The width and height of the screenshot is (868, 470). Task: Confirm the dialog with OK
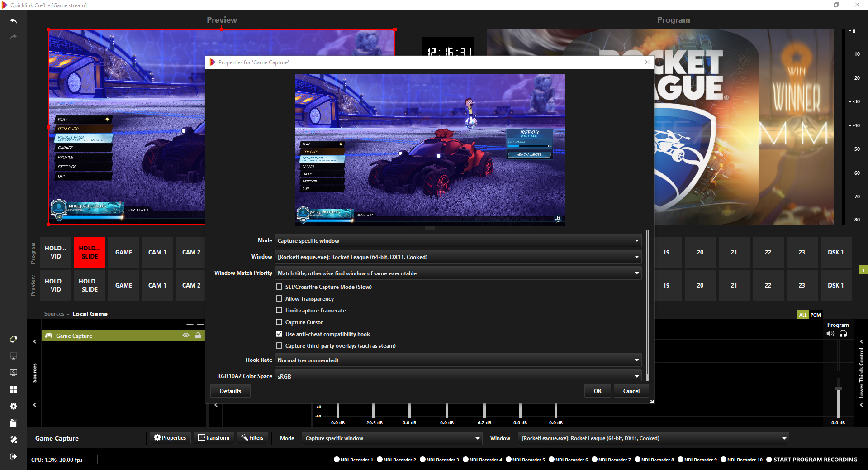(598, 391)
